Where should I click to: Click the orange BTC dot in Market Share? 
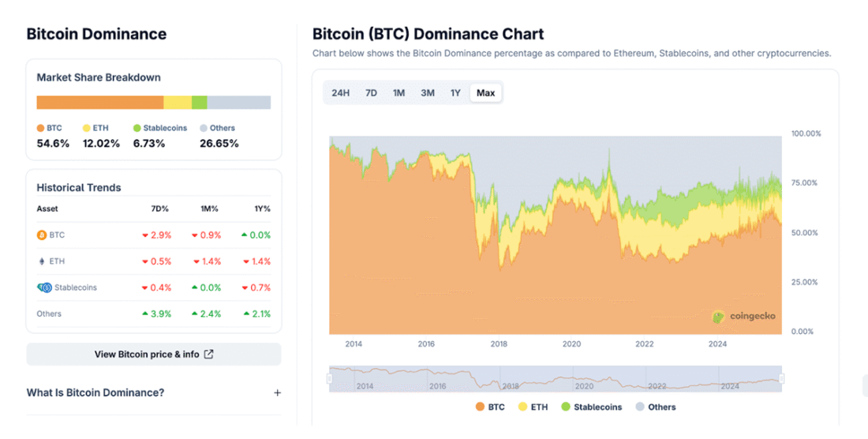tap(40, 128)
